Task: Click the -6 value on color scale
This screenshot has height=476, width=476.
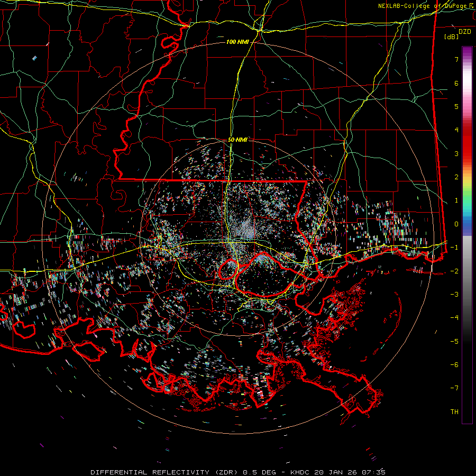Action: click(454, 364)
